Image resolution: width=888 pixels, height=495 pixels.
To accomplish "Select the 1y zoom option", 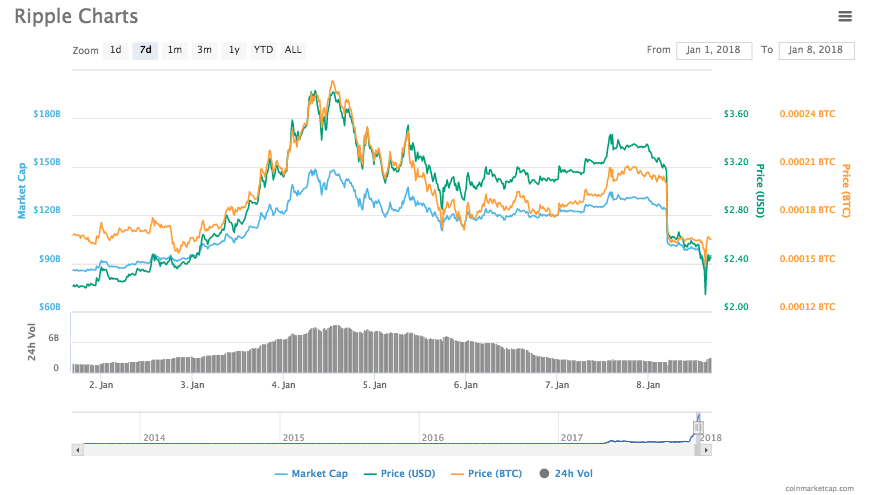I will [234, 50].
